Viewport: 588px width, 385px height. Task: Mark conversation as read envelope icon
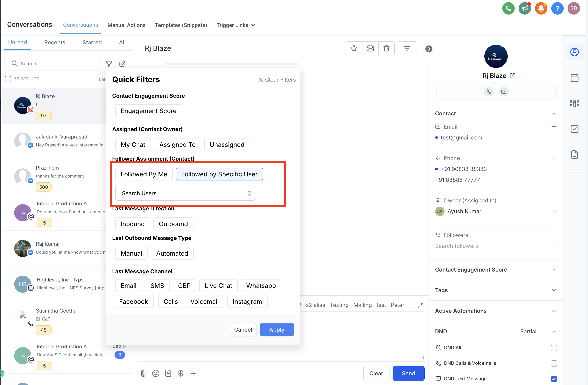coord(370,48)
